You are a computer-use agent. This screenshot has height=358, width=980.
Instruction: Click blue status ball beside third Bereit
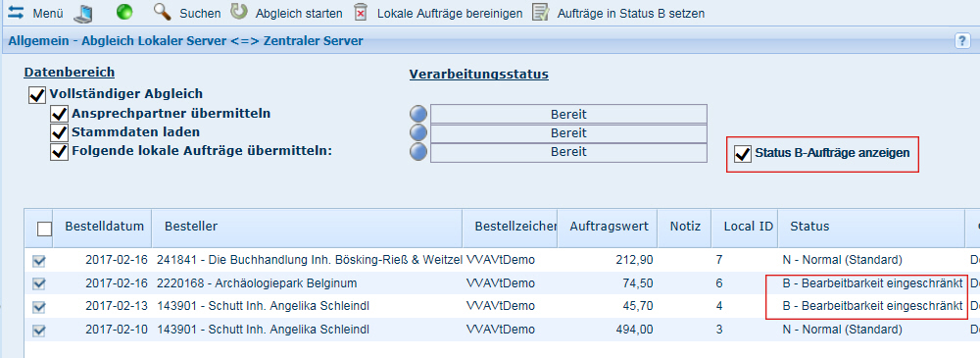coord(418,152)
